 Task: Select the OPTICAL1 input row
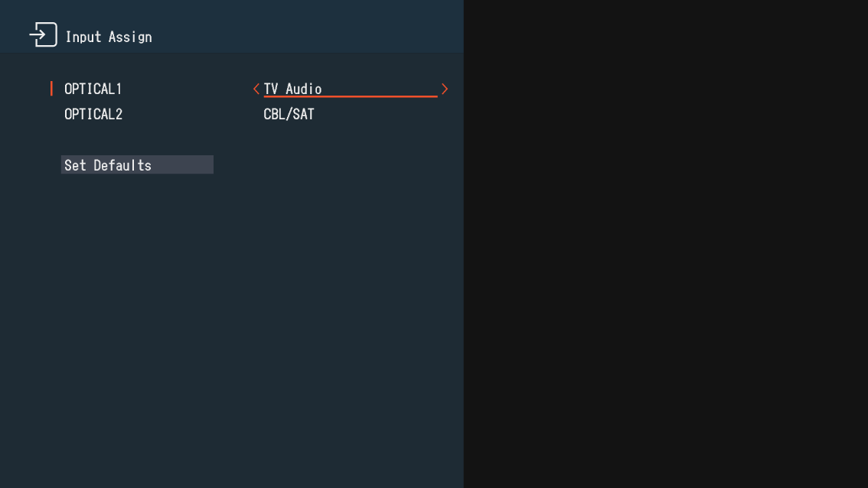coord(93,89)
